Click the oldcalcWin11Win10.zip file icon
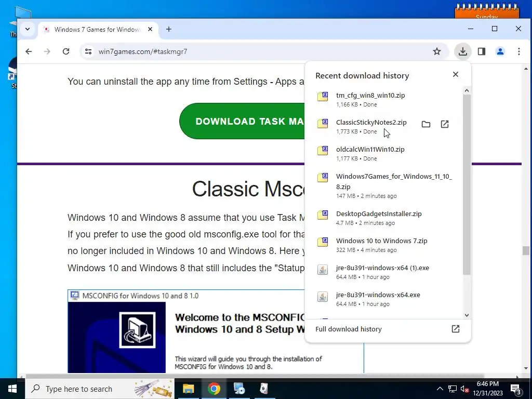Viewport: 532px width, 399px height. (x=322, y=150)
